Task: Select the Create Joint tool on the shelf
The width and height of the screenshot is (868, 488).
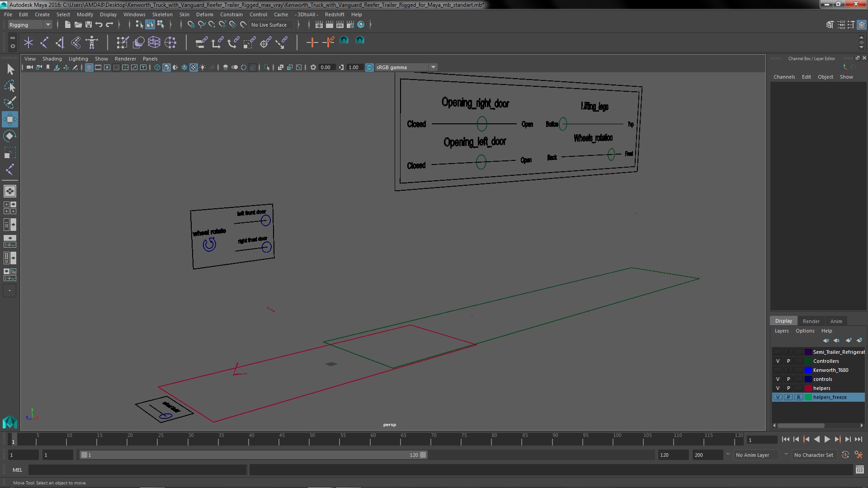Action: point(44,42)
